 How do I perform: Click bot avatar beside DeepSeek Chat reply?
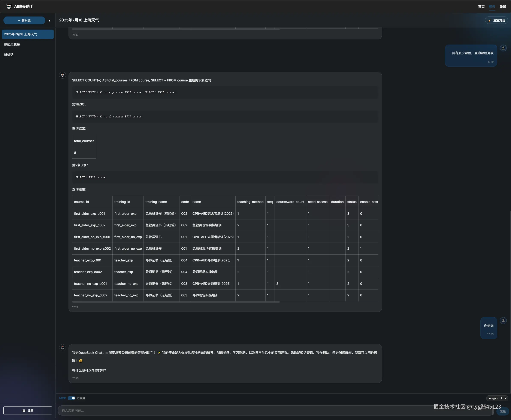click(63, 348)
